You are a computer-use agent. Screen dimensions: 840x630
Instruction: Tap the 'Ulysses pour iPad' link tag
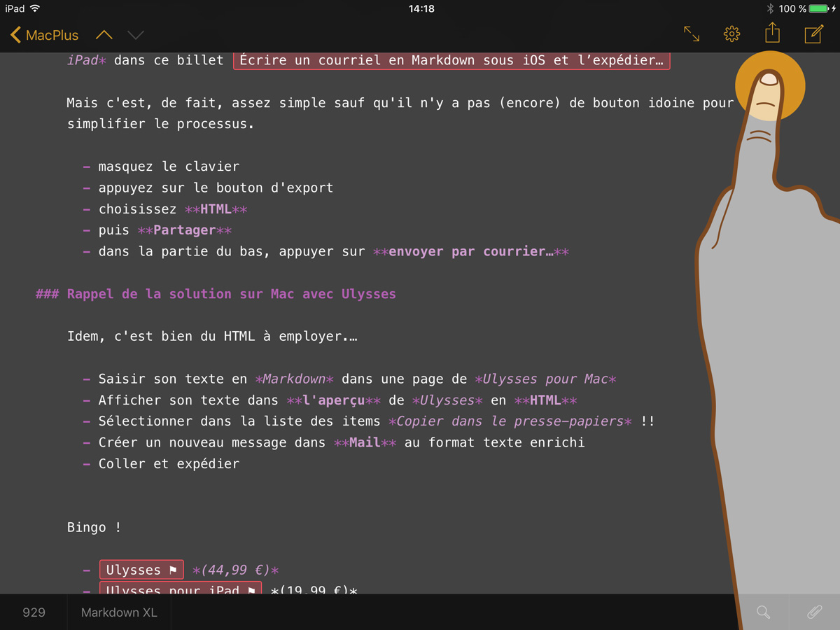pyautogui.click(x=181, y=589)
